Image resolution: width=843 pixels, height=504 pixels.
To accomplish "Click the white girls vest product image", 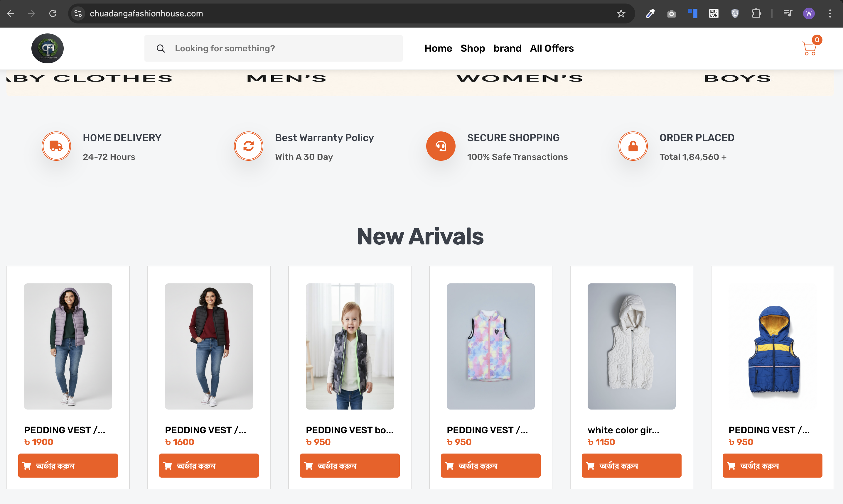I will tap(631, 346).
